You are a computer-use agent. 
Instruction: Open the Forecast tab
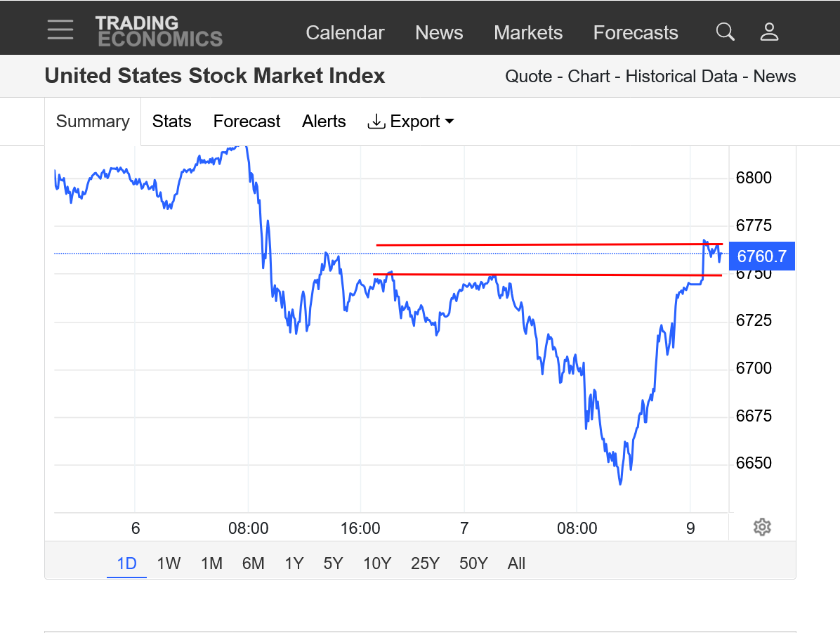click(x=247, y=122)
